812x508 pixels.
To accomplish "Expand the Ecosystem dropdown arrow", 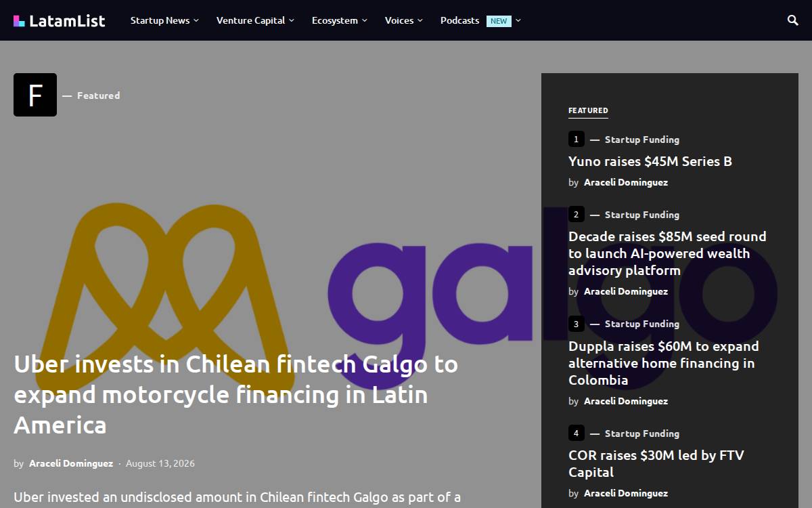I will (x=365, y=21).
